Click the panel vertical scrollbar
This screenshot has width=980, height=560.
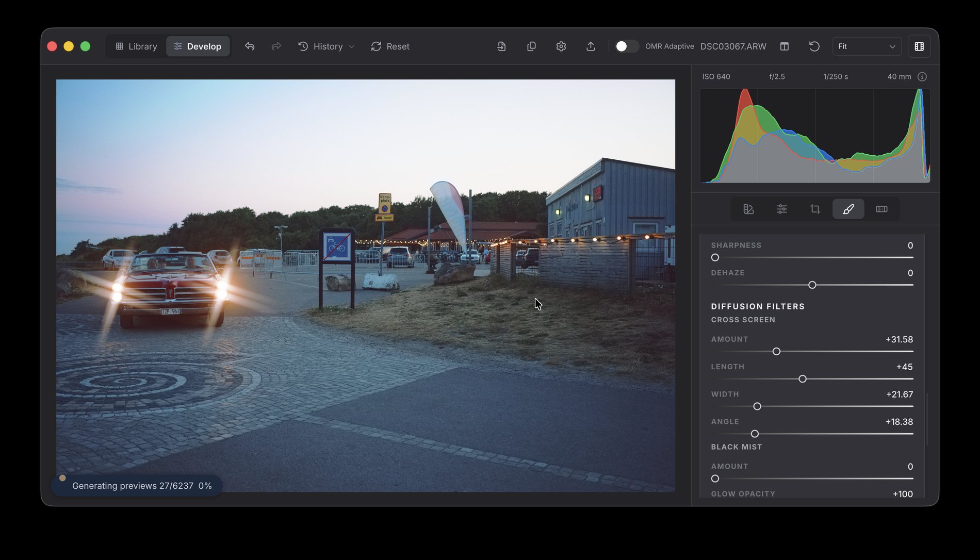pos(927,419)
